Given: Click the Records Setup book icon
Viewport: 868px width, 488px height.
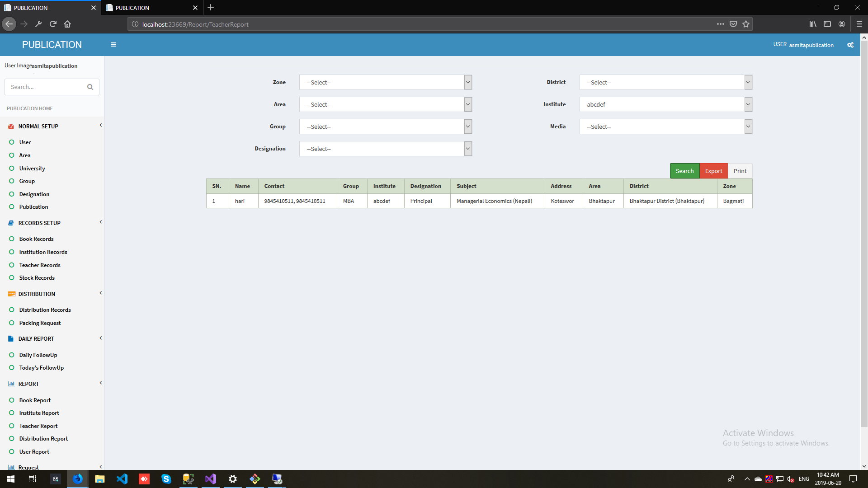Looking at the screenshot, I should pyautogui.click(x=11, y=223).
